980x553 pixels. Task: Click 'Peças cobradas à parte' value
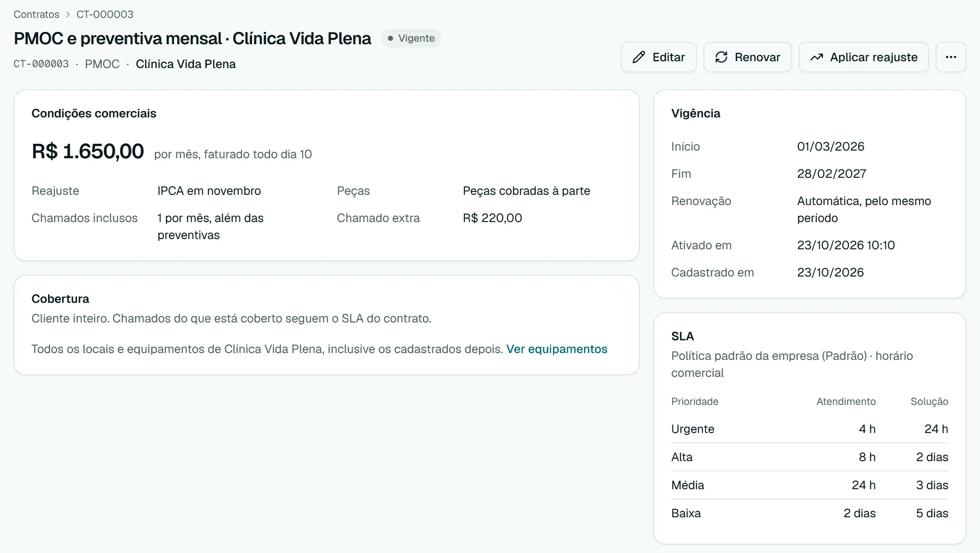coord(527,191)
